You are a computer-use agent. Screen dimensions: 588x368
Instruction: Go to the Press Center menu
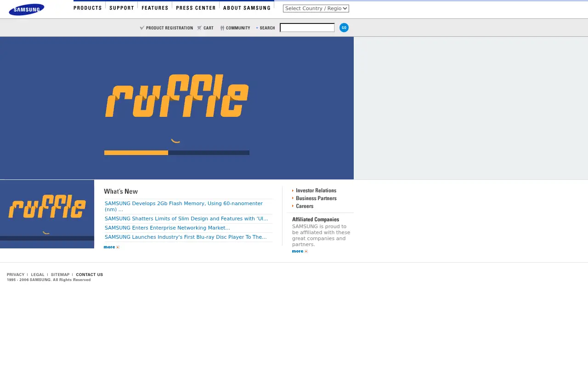(x=196, y=8)
